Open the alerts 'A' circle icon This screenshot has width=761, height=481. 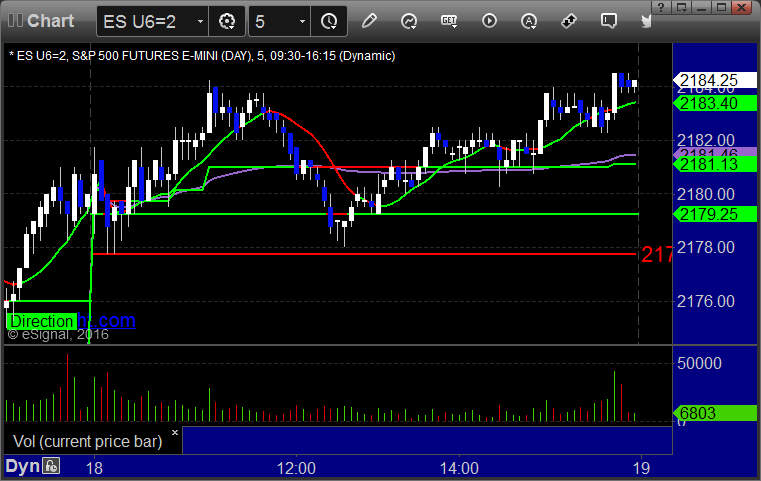529,21
